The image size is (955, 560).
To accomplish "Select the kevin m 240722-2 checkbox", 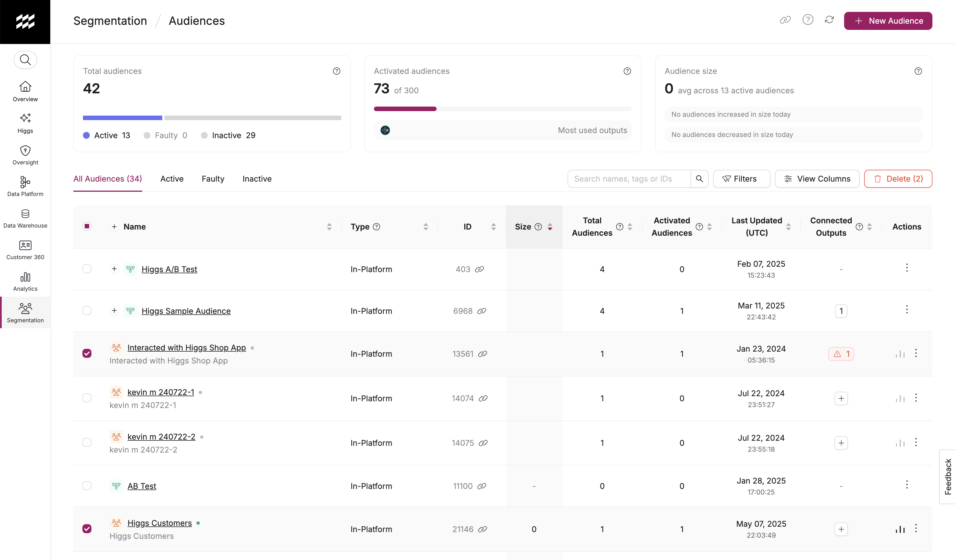I will click(x=87, y=442).
